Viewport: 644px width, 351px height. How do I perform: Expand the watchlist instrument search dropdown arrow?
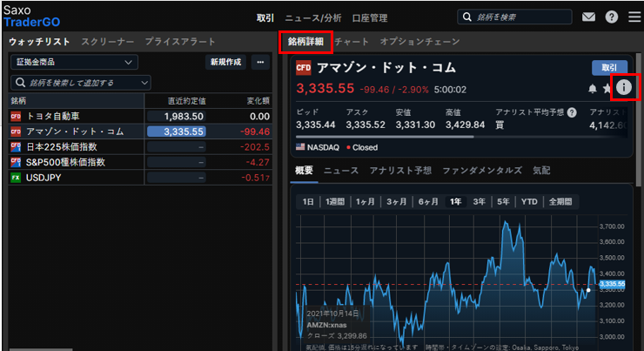(x=144, y=83)
